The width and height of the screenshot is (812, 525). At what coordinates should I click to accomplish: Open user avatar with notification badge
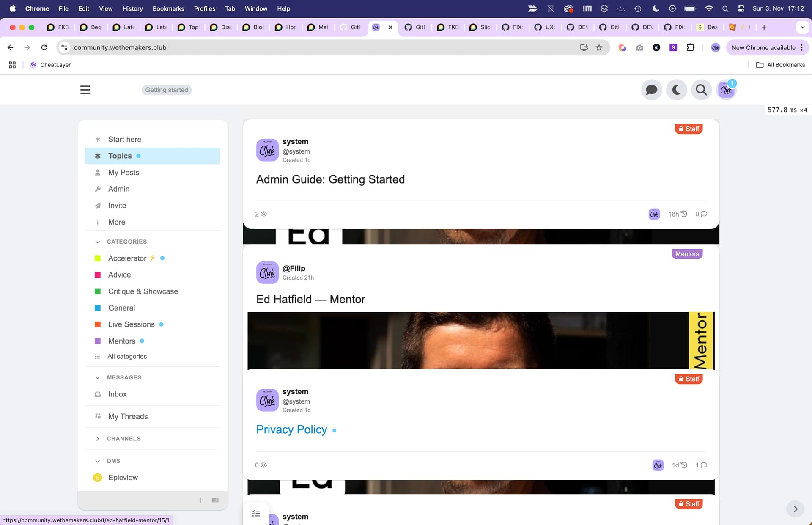(726, 90)
